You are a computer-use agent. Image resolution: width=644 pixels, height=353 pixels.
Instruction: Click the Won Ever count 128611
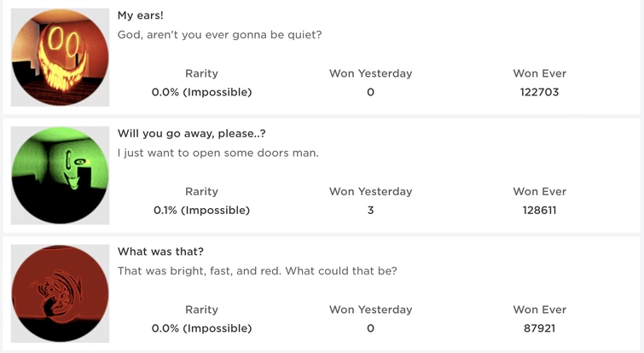[539, 210]
